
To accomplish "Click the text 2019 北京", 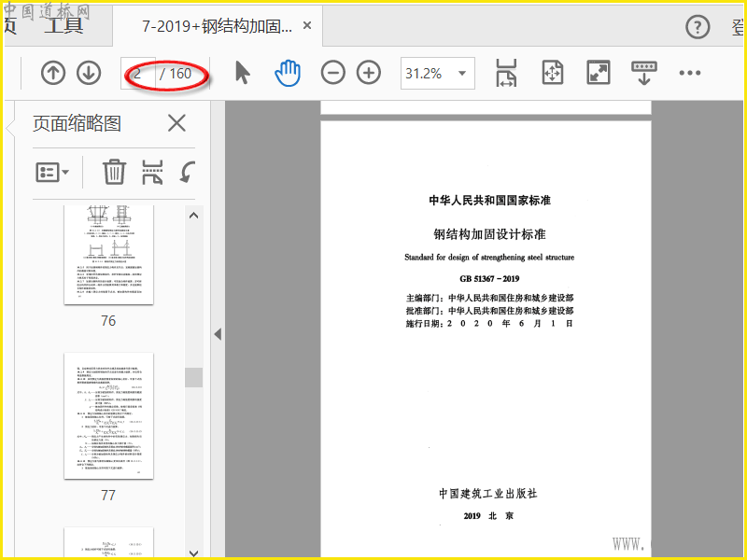I will pos(488,516).
